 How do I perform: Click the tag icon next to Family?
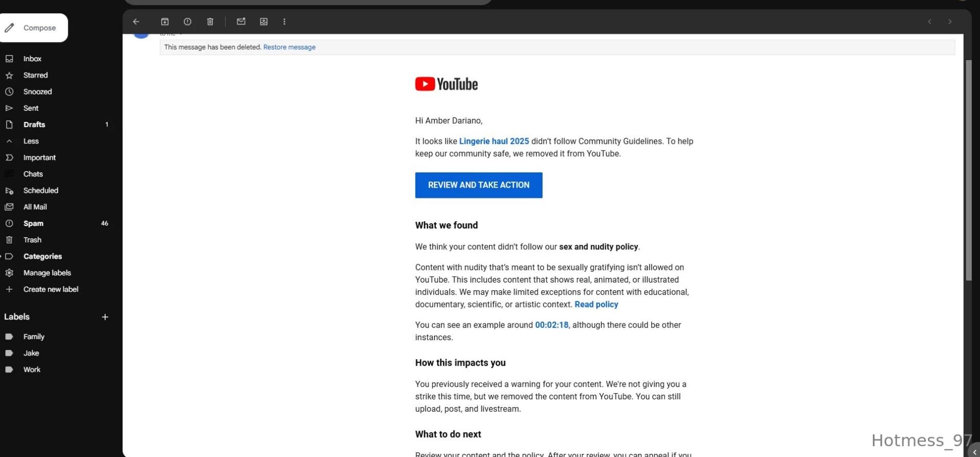(x=9, y=337)
